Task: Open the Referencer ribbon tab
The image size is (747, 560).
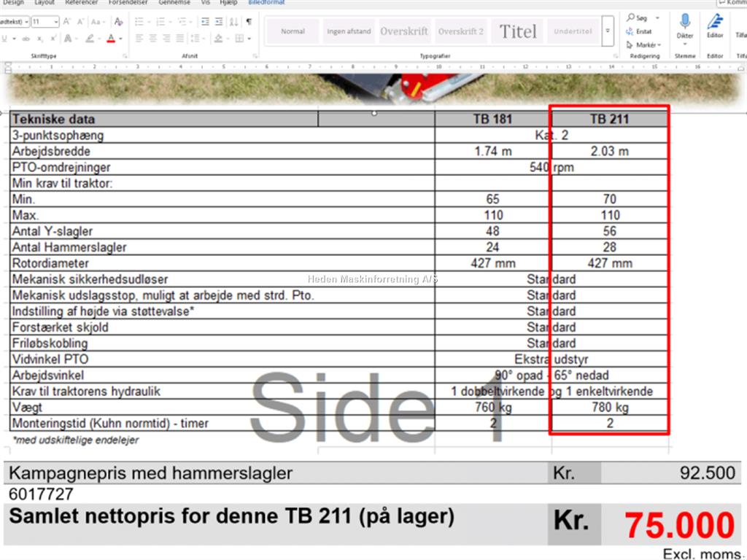Action: point(81,3)
